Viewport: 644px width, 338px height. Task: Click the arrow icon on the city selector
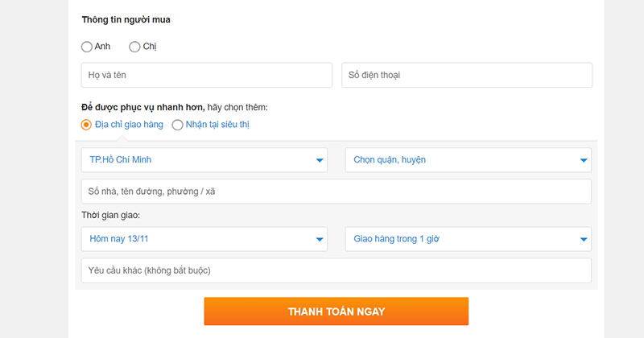coord(320,161)
